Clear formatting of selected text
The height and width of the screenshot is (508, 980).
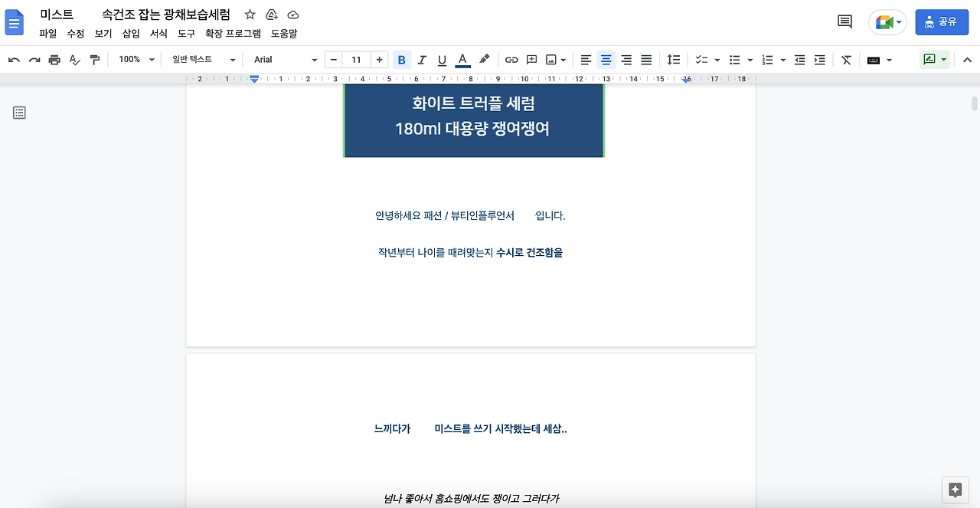845,59
